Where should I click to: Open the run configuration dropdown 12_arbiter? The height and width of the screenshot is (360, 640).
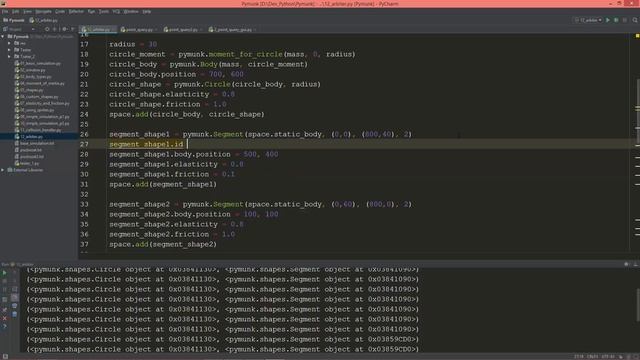click(588, 20)
